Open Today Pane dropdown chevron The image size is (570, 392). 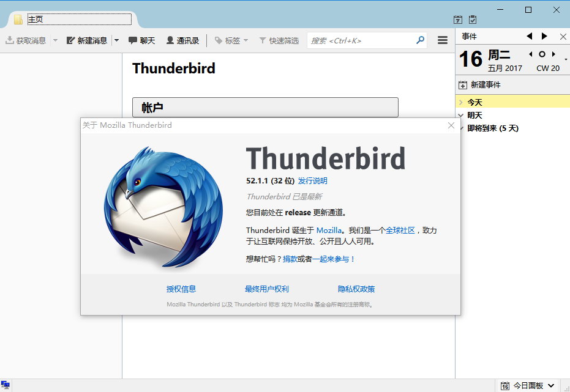pyautogui.click(x=551, y=385)
